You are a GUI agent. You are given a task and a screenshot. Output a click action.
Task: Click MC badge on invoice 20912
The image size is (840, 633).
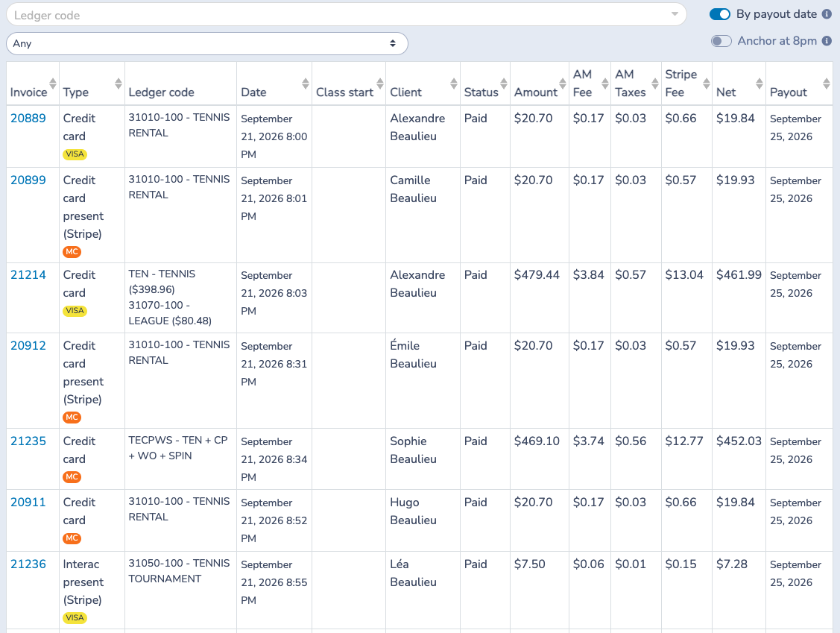(72, 417)
